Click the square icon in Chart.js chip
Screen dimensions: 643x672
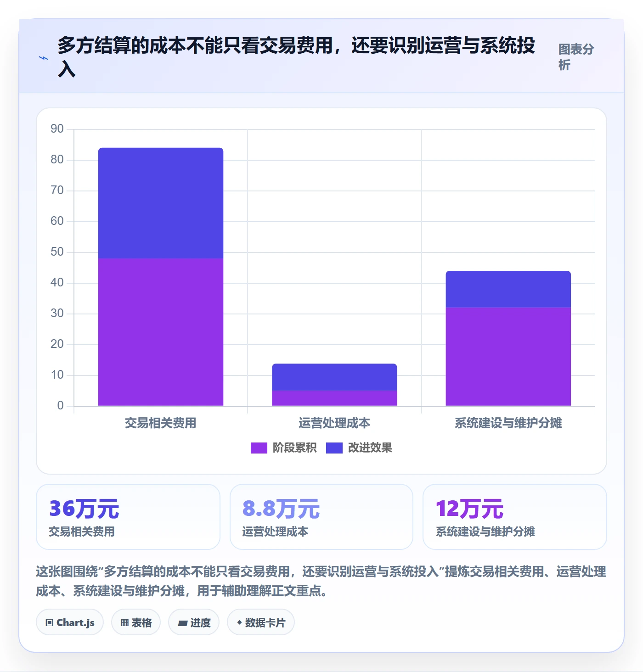click(x=50, y=623)
